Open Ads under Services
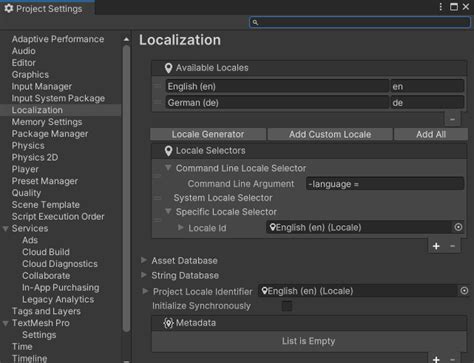 point(30,240)
